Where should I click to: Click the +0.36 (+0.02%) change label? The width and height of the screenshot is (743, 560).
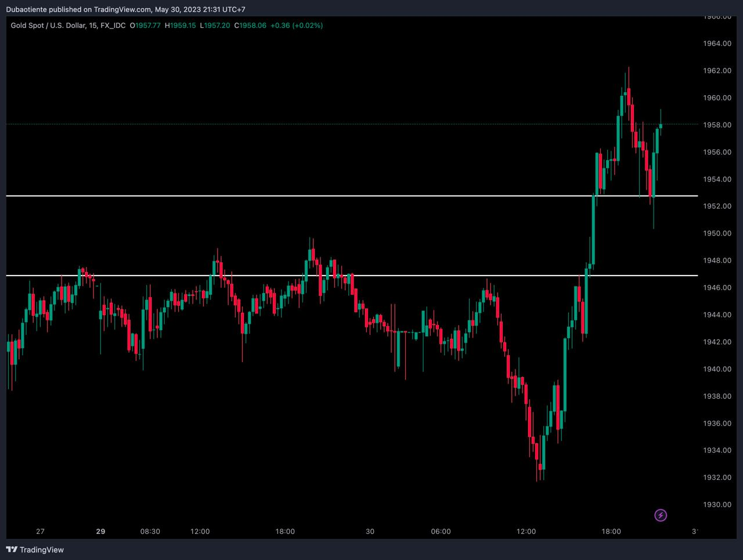point(297,26)
